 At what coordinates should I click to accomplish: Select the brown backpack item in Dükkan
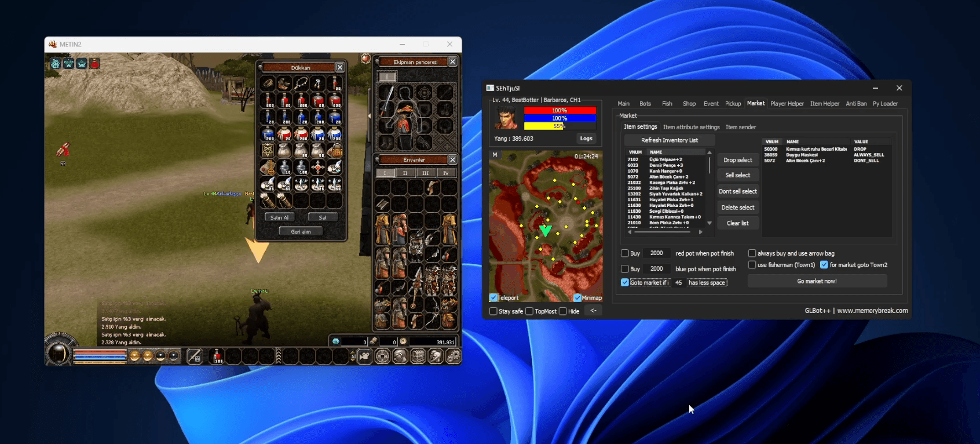point(335,151)
